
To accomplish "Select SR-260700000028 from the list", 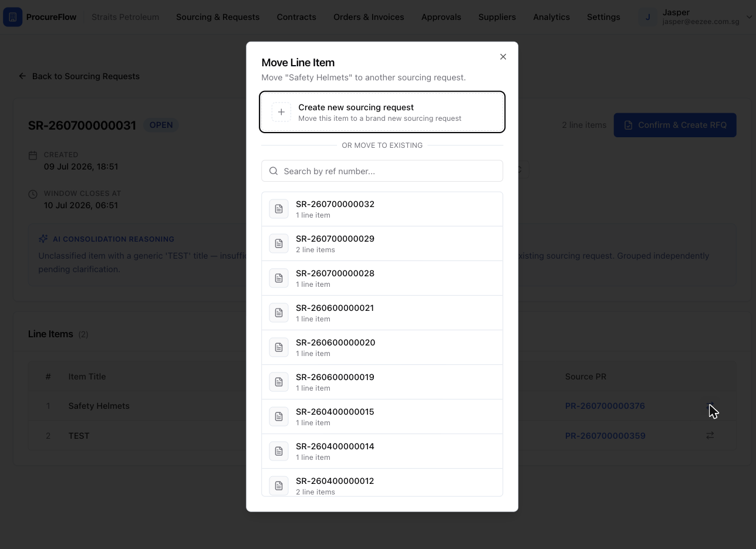I will click(x=382, y=278).
